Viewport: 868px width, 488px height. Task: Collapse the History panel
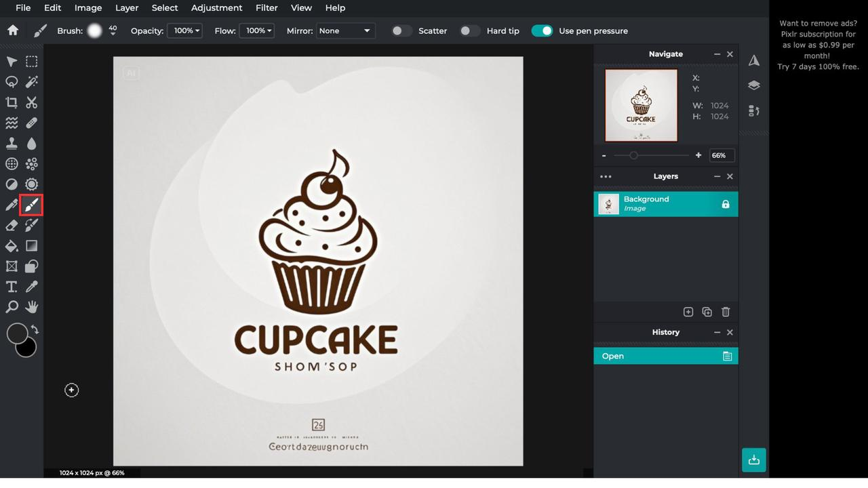click(x=717, y=332)
